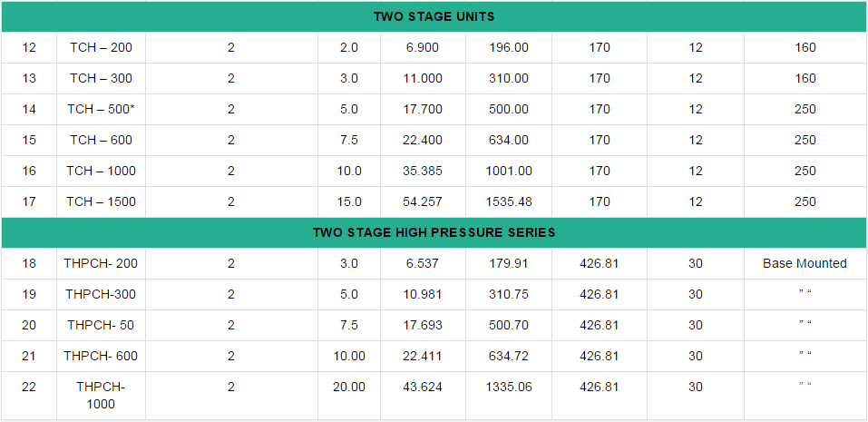
Task: Click the 54.257 value cell
Action: [x=423, y=201]
